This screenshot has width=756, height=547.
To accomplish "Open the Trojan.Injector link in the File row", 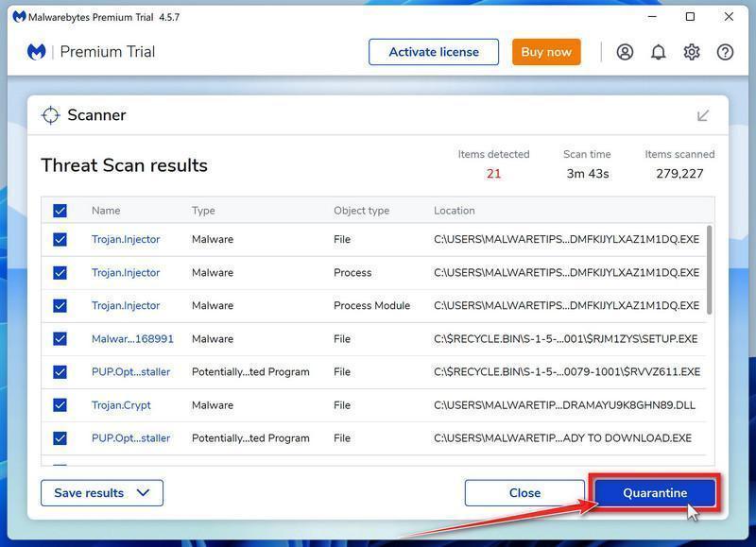I will pyautogui.click(x=126, y=240).
